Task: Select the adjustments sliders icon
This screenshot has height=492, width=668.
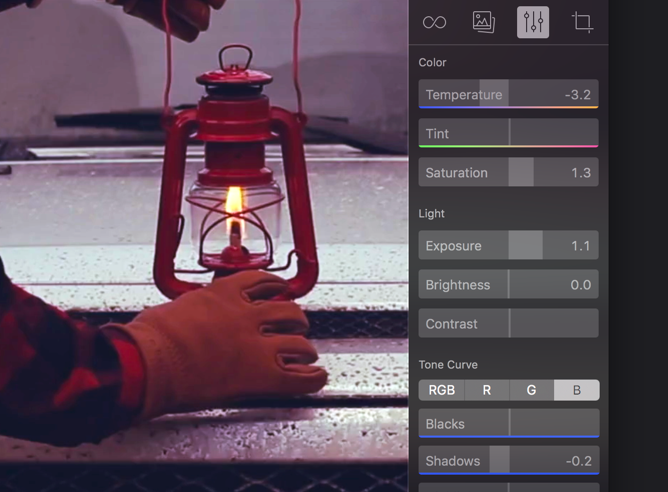Action: pyautogui.click(x=533, y=22)
